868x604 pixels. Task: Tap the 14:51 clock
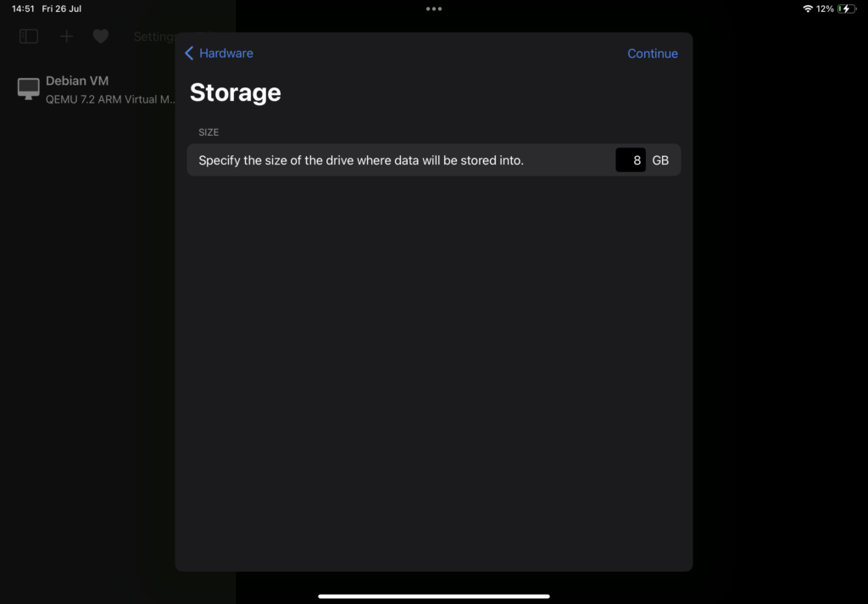click(23, 8)
